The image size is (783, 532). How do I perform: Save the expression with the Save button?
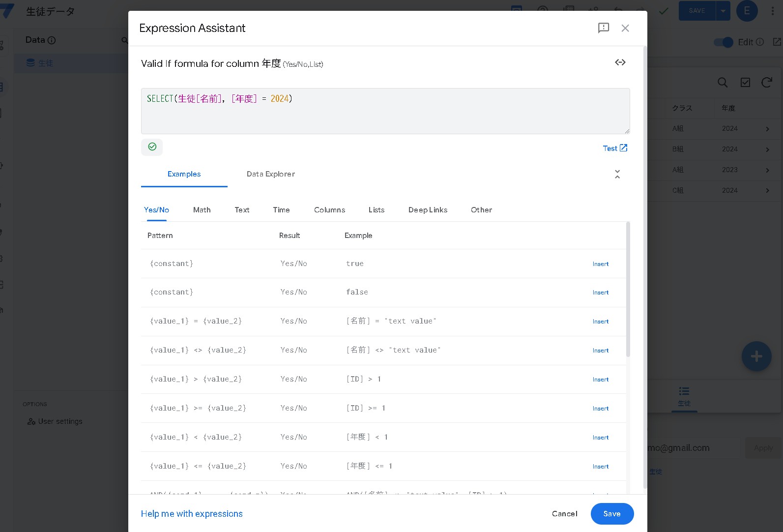(x=611, y=514)
